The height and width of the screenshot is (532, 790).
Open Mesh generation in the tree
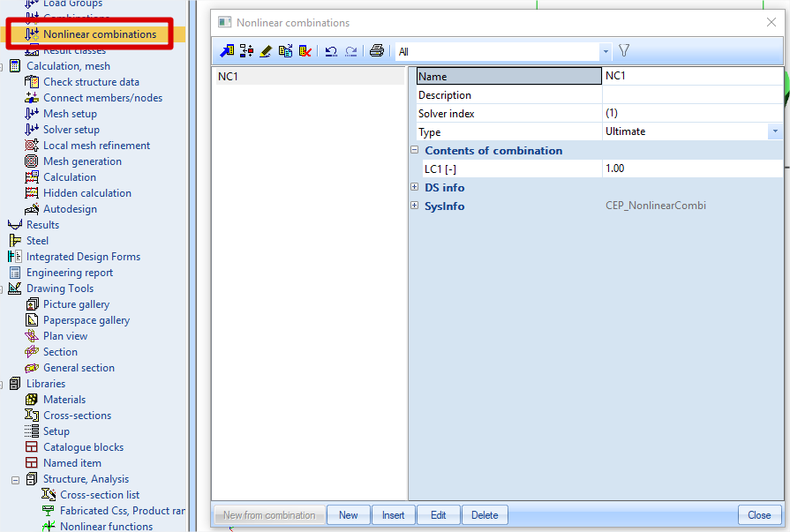[x=82, y=161]
